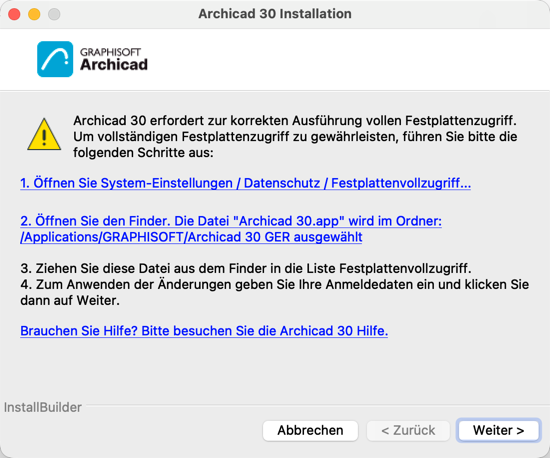
Task: Cancel installation with Abbrechen button
Action: click(x=310, y=430)
